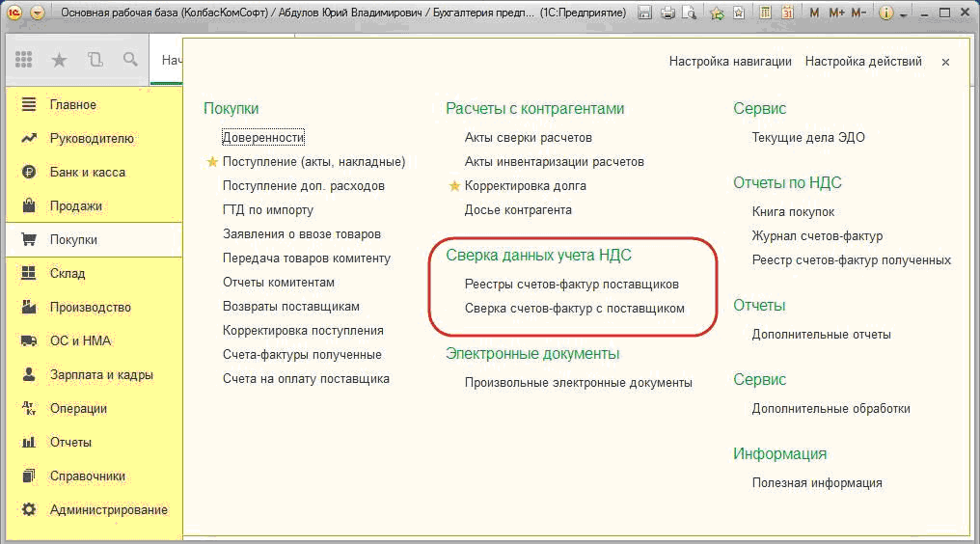Switch to Зарплата и кадры section
The width and height of the screenshot is (980, 544).
(101, 375)
